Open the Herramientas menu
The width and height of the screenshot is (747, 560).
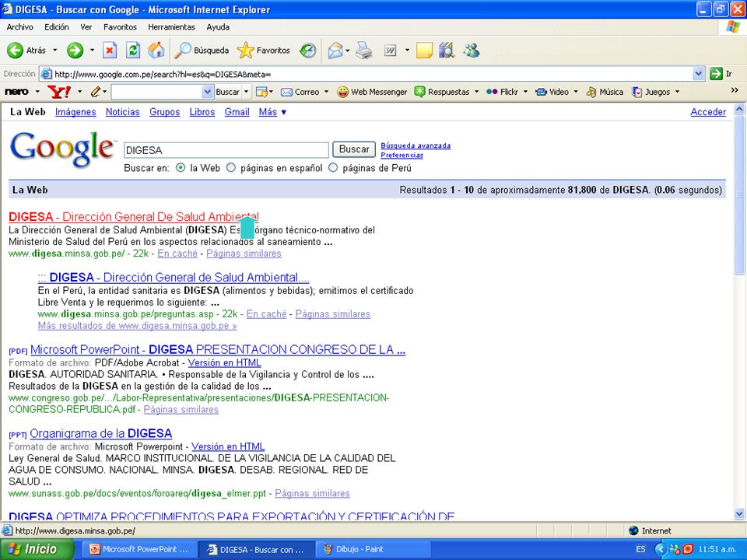tap(171, 27)
